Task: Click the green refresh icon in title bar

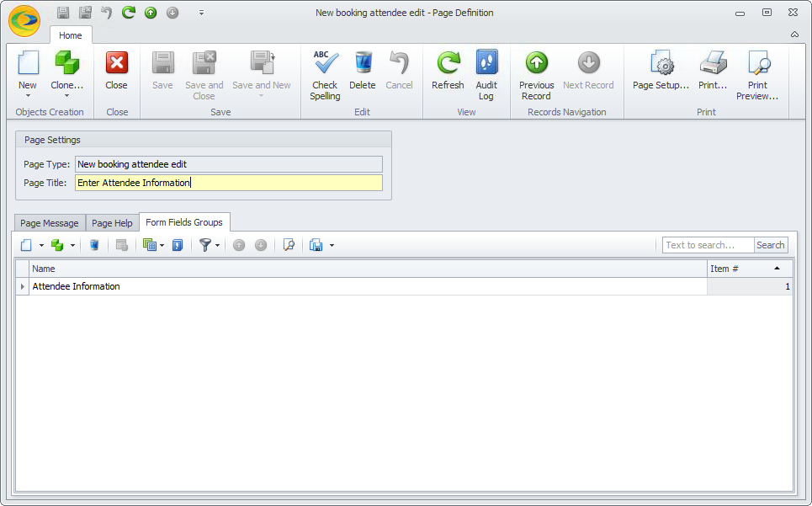Action: point(129,13)
